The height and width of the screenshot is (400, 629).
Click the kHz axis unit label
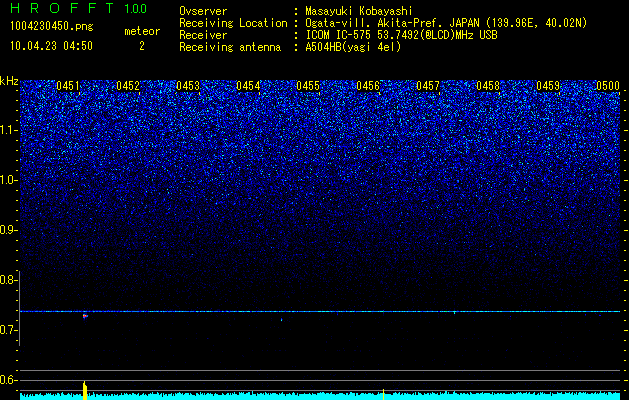[x=9, y=81]
